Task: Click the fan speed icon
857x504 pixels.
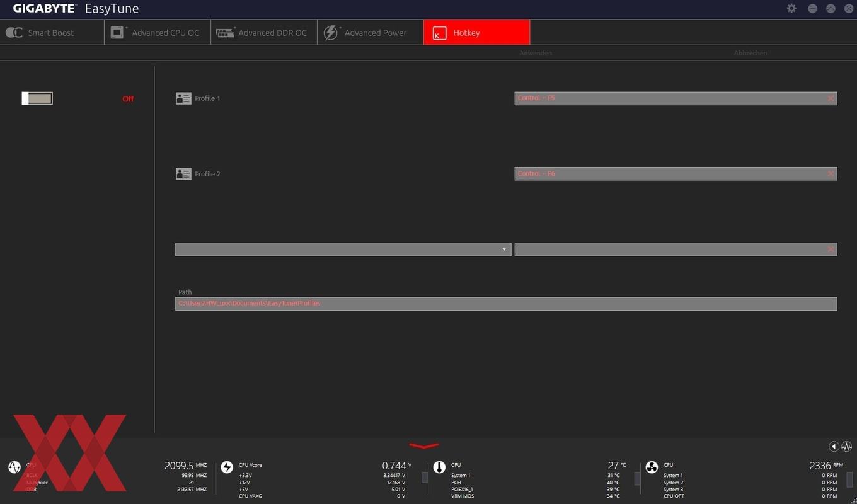Action: (652, 467)
